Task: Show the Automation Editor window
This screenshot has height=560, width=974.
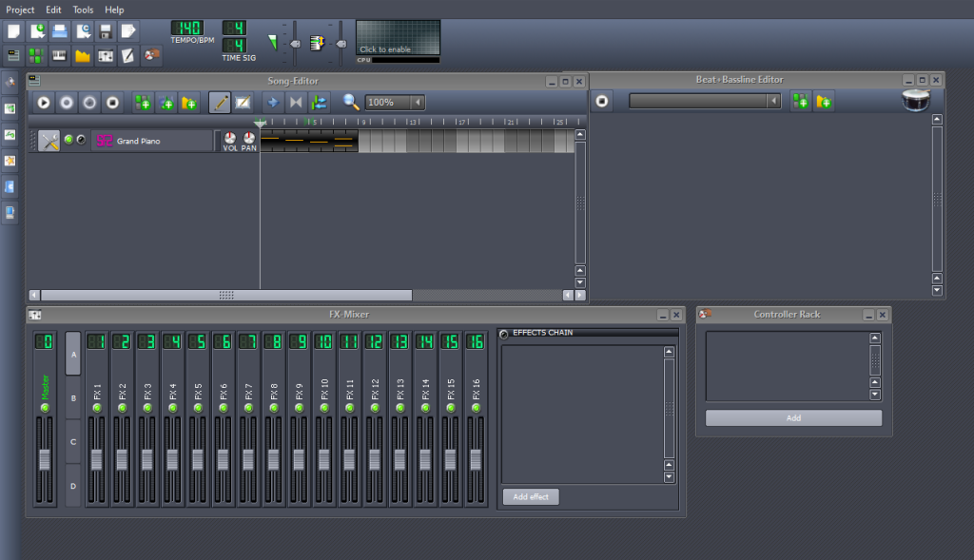Action: click(82, 55)
